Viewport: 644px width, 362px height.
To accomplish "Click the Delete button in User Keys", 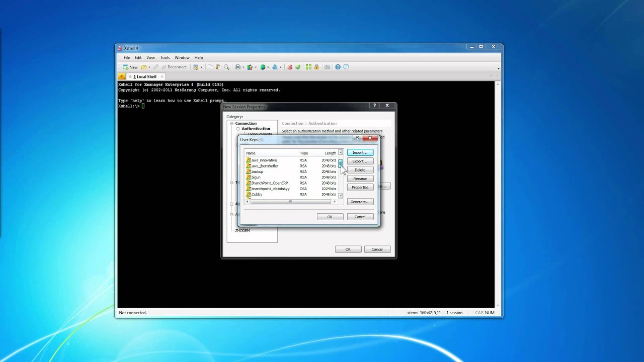I will pos(360,170).
